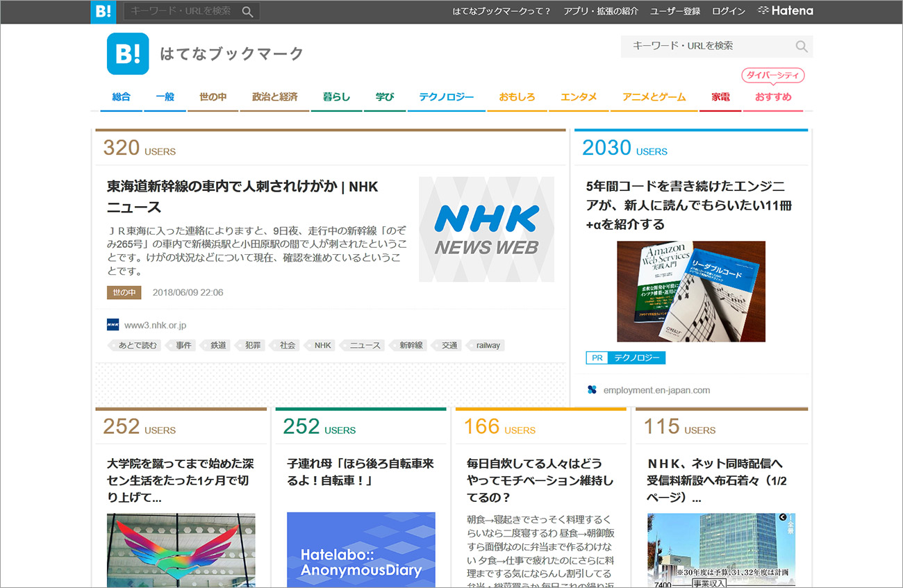The height and width of the screenshot is (588, 903).
Task: Open the アプリ・拡張の紹介 link
Action: 601,11
